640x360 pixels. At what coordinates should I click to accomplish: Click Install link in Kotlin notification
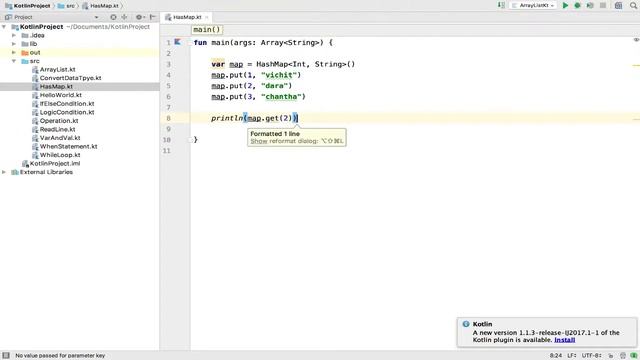tap(564, 340)
